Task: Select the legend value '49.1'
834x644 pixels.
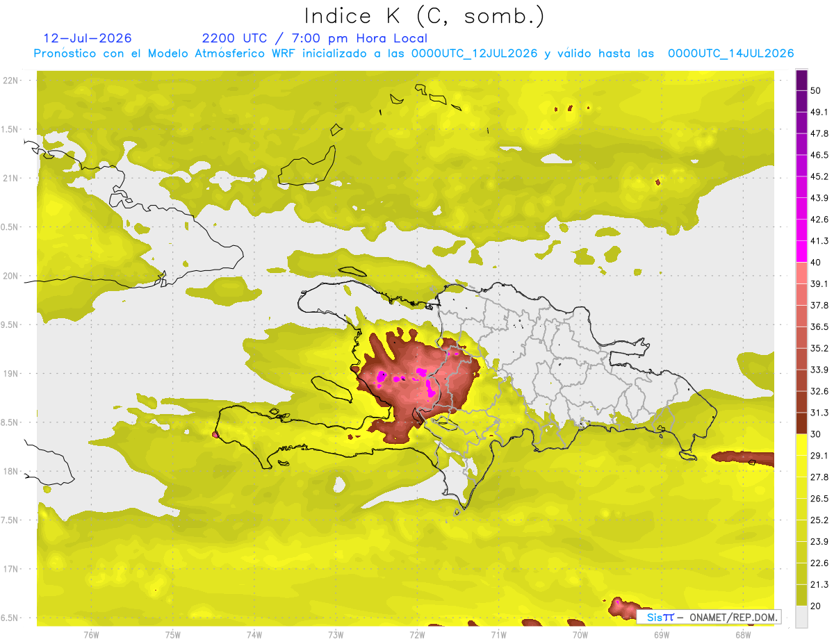Action: (x=819, y=112)
